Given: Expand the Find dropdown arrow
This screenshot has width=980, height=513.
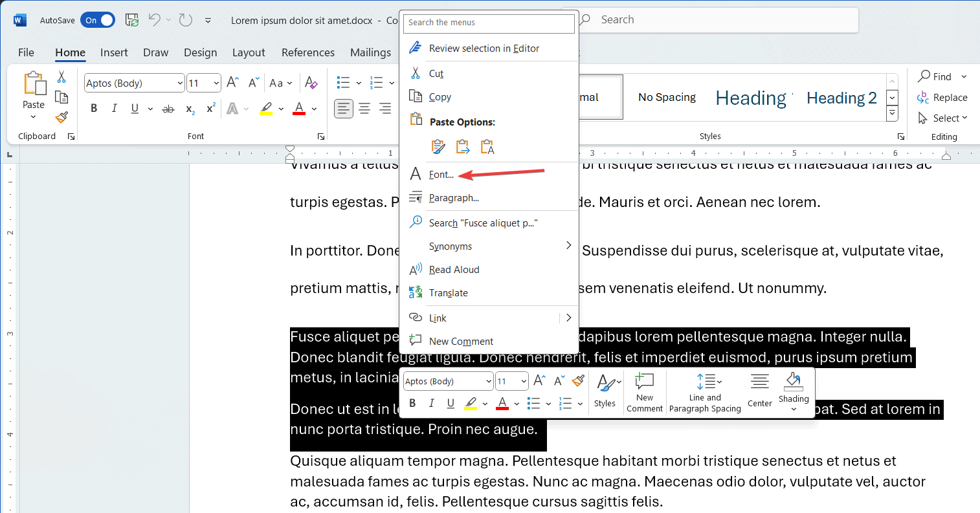Looking at the screenshot, I should [x=964, y=76].
